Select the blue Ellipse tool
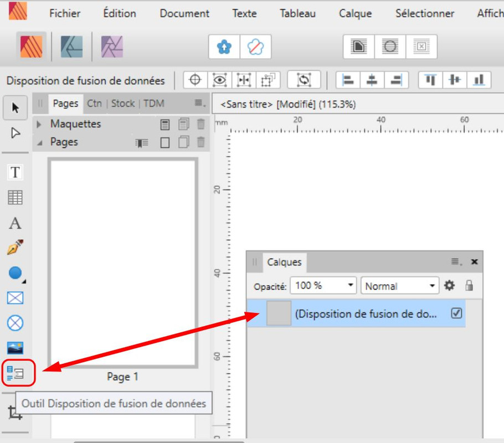Viewport: 504px width, 443px height. pos(15,273)
